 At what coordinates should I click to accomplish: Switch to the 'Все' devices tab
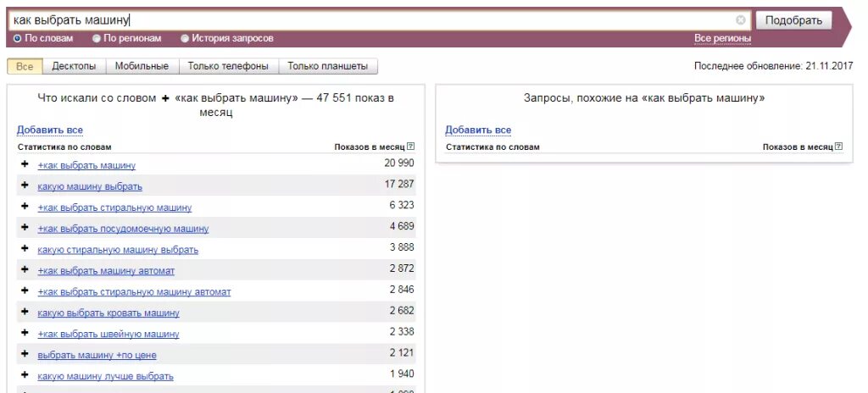[x=25, y=66]
